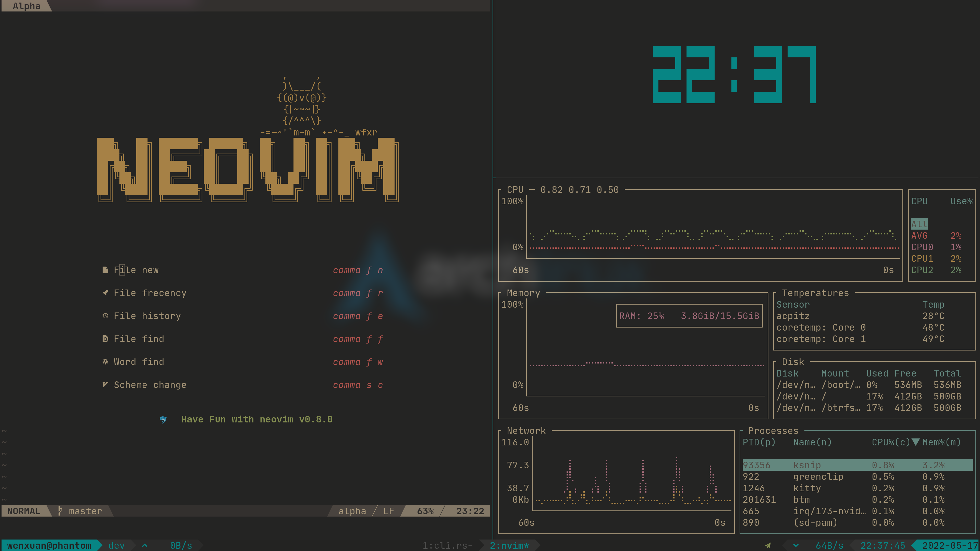
Task: Click the Scheme change icon
Action: point(105,385)
